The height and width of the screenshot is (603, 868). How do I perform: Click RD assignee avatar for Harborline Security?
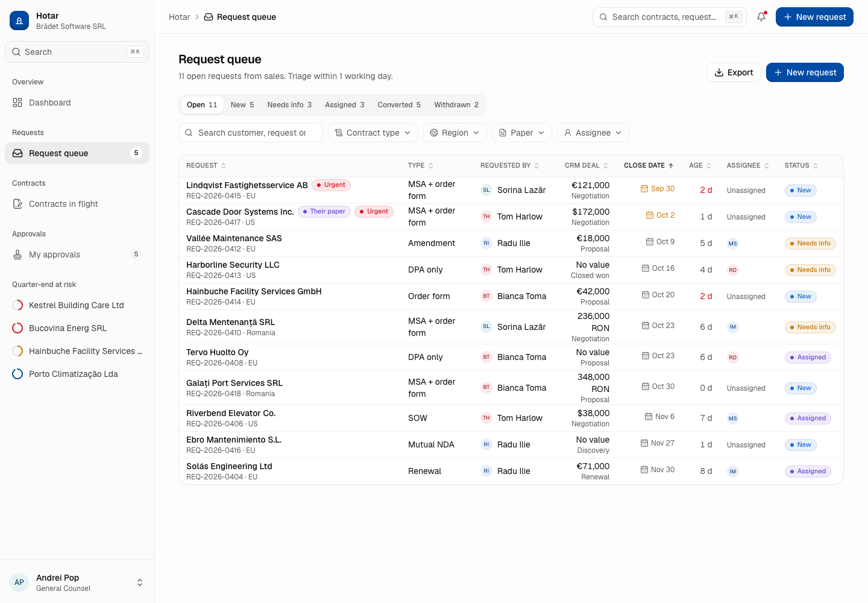tap(732, 270)
